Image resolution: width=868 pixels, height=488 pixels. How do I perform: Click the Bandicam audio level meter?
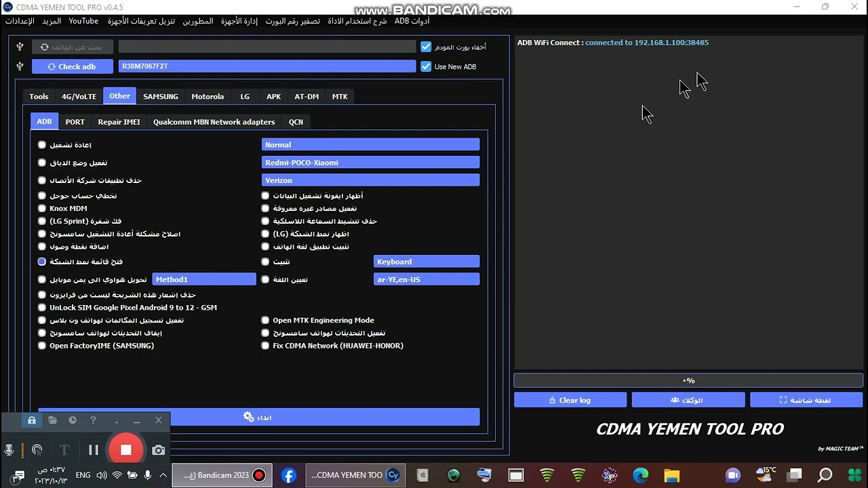(x=24, y=450)
